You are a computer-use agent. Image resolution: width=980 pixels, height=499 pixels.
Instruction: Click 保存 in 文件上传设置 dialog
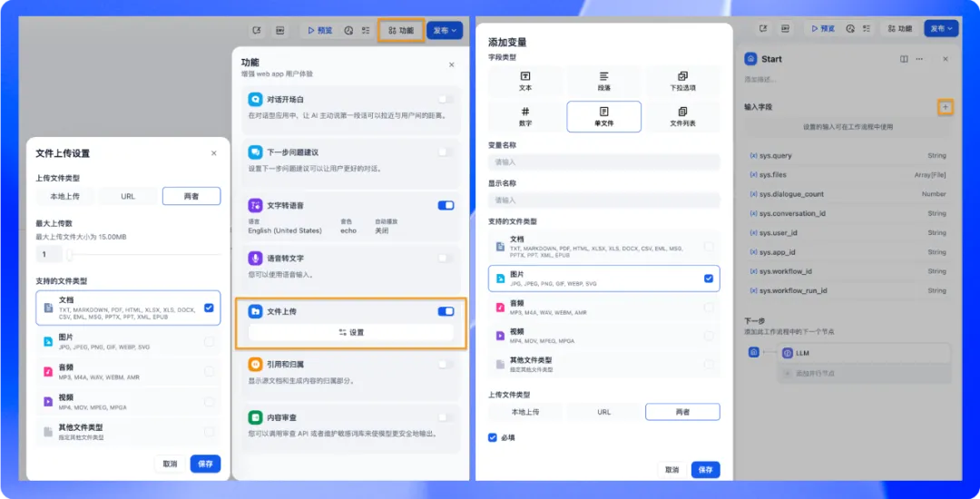pos(206,464)
